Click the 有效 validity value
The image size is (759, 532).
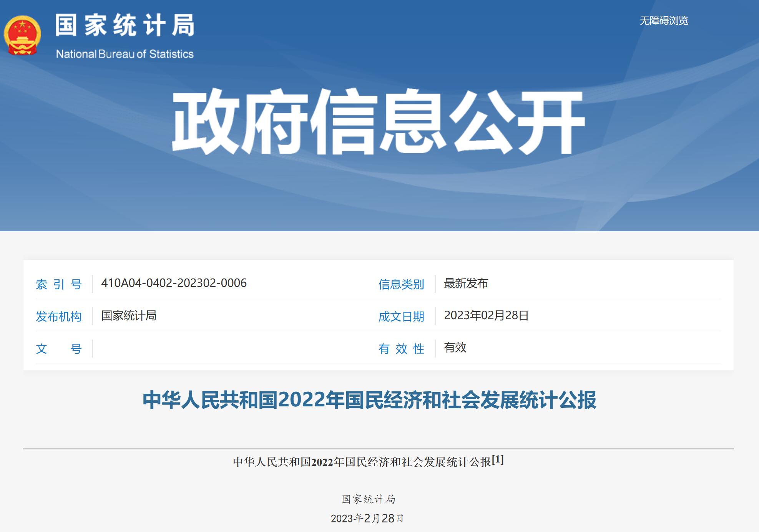pyautogui.click(x=455, y=348)
